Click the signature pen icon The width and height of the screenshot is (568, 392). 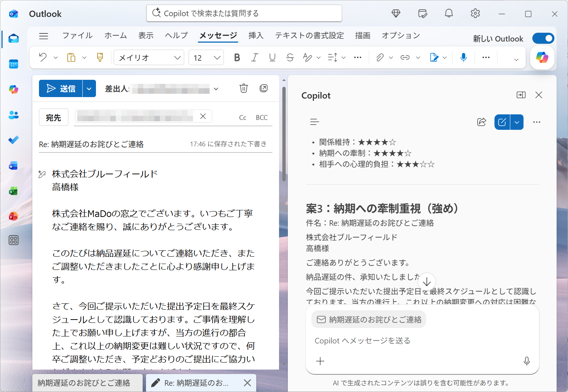point(434,57)
